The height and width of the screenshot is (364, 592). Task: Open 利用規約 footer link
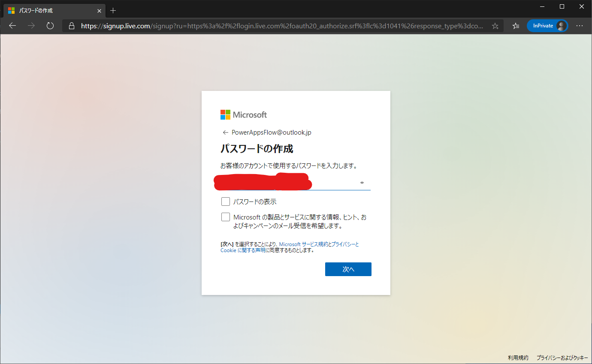518,358
